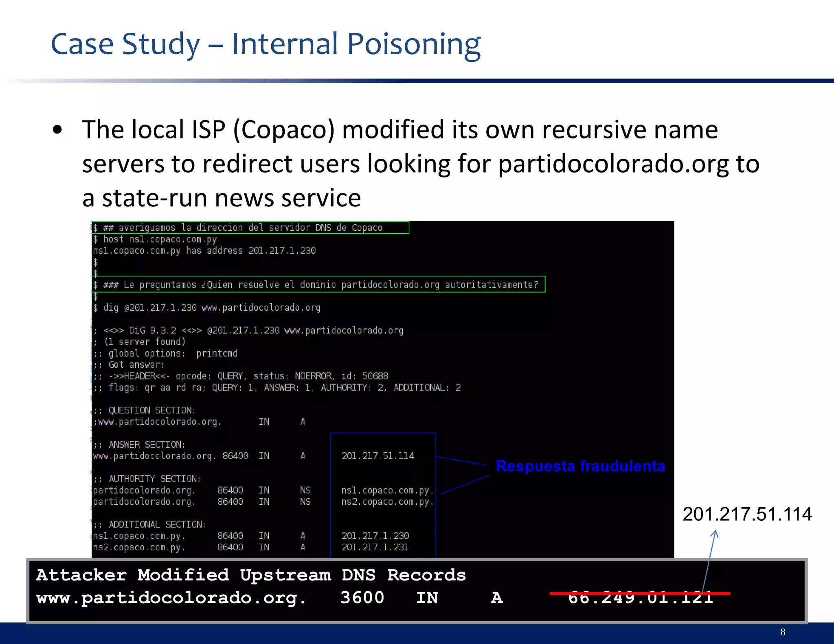Screen dimensions: 834x644
Task: Click the '201.217.51.114' label outside the terminal
Action: tap(747, 514)
